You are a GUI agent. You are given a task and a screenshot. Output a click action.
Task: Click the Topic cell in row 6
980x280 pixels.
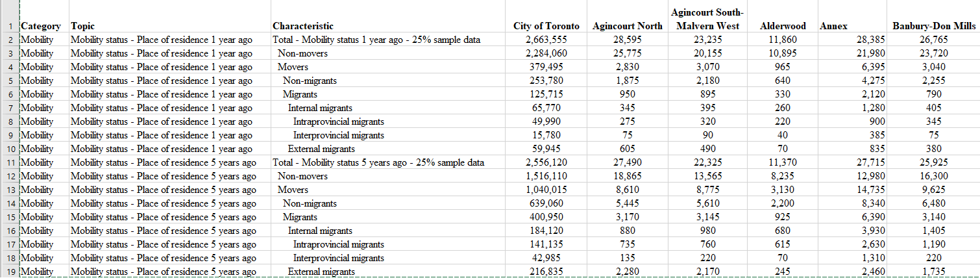click(x=169, y=94)
